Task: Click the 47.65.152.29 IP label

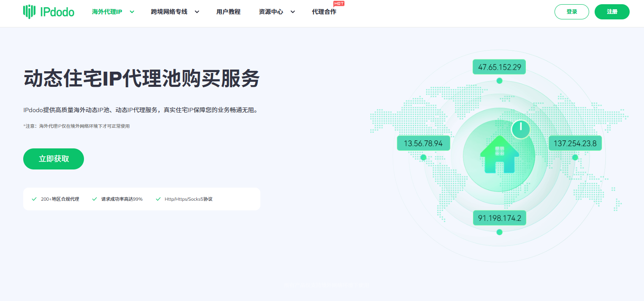Action: [499, 67]
